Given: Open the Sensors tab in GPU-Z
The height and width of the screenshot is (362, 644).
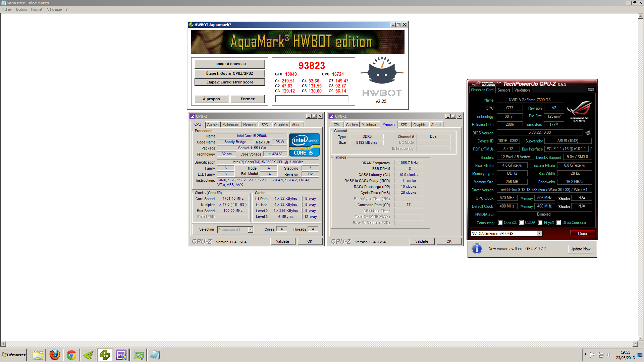Looking at the screenshot, I should [x=504, y=90].
